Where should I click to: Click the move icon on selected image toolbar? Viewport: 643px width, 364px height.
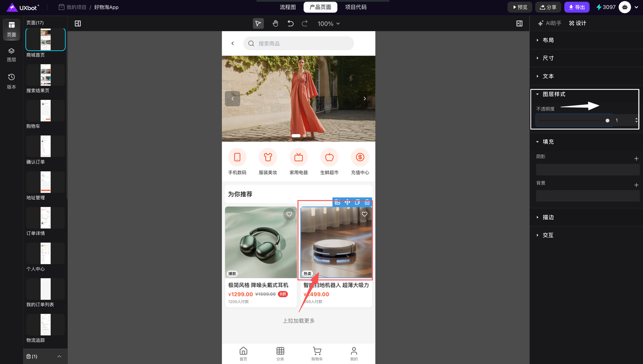(x=347, y=202)
